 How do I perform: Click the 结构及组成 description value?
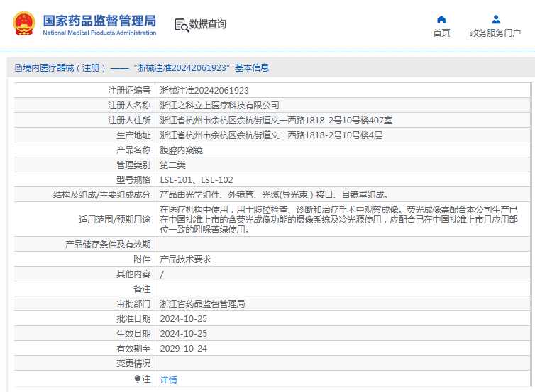pos(274,195)
